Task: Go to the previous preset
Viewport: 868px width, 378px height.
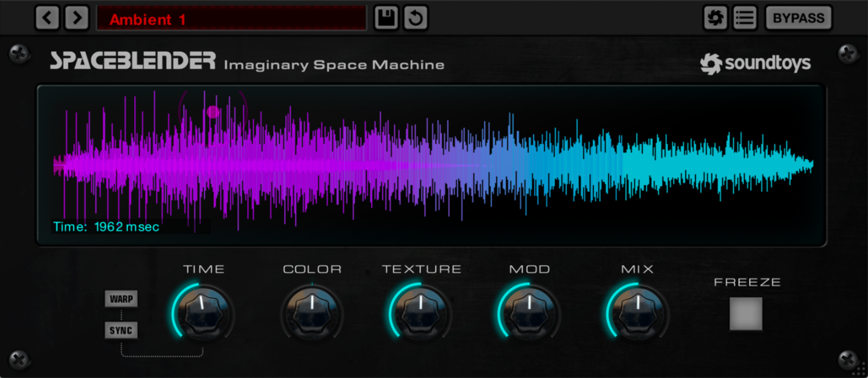Action: point(47,18)
